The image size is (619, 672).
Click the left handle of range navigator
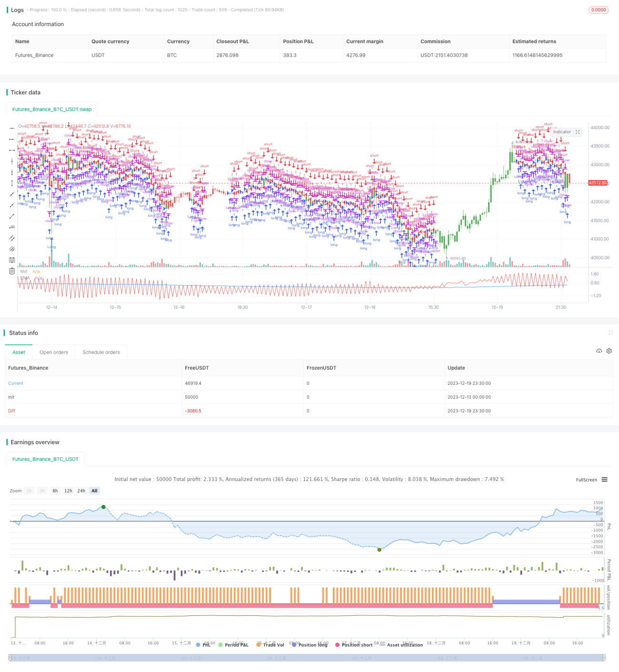pos(10,658)
